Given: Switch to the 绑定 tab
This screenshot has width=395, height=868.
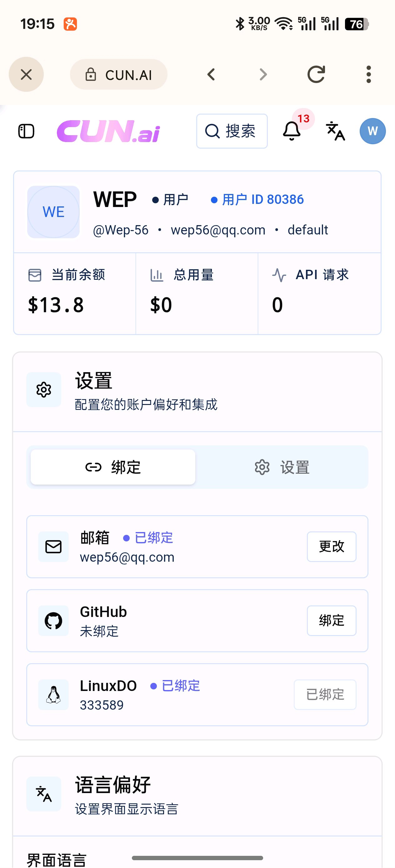Looking at the screenshot, I should (x=113, y=467).
